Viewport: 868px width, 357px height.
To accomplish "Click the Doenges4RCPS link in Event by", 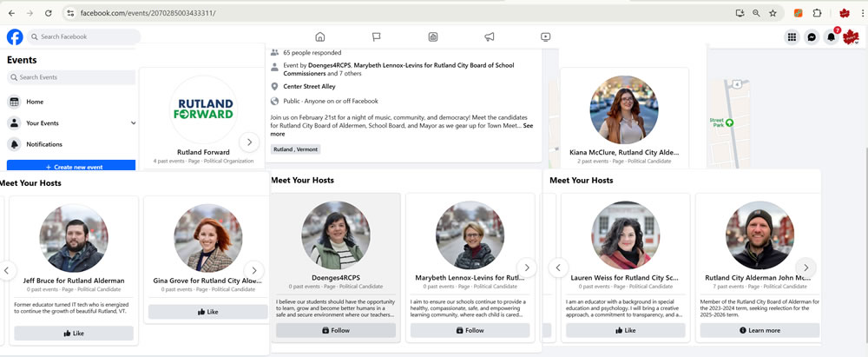I will tap(329, 65).
